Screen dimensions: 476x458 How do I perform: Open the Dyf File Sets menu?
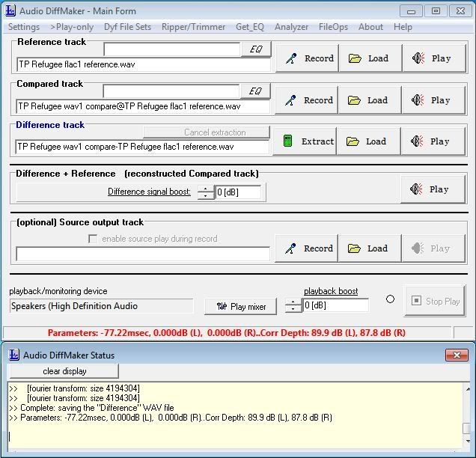coord(127,27)
